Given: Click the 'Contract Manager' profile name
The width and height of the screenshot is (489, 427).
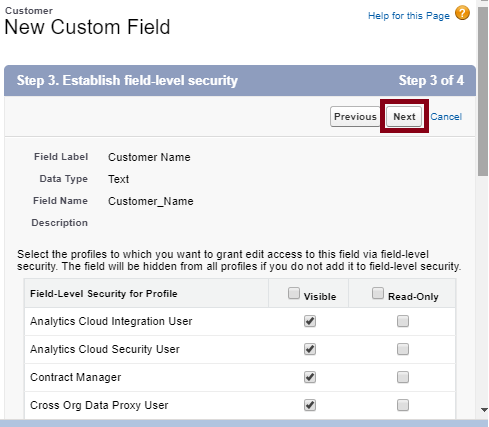Looking at the screenshot, I should pyautogui.click(x=75, y=377).
